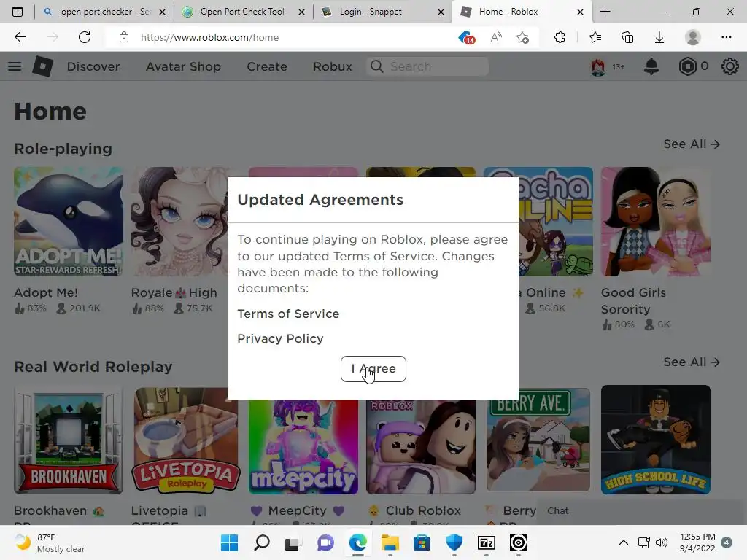
Task: Open the High School Life thumbnail
Action: tap(656, 440)
